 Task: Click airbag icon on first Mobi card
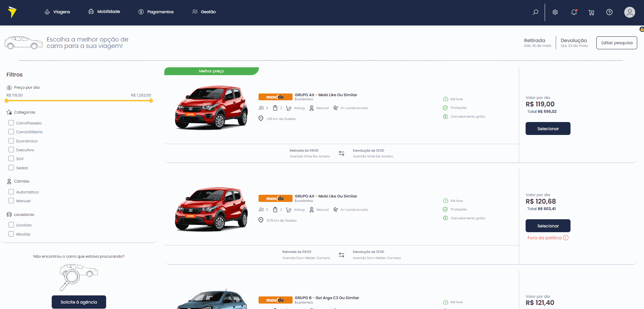[x=289, y=108]
